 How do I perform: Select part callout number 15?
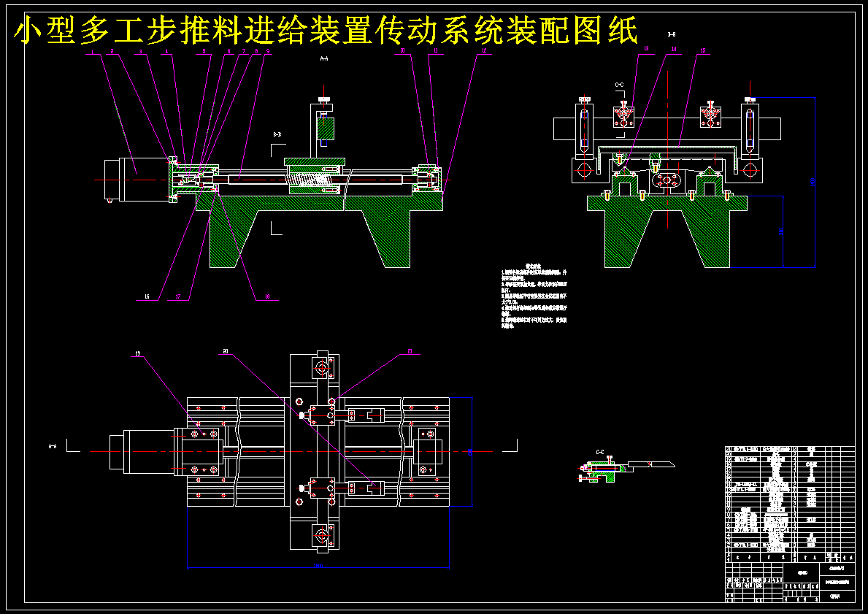tap(702, 50)
